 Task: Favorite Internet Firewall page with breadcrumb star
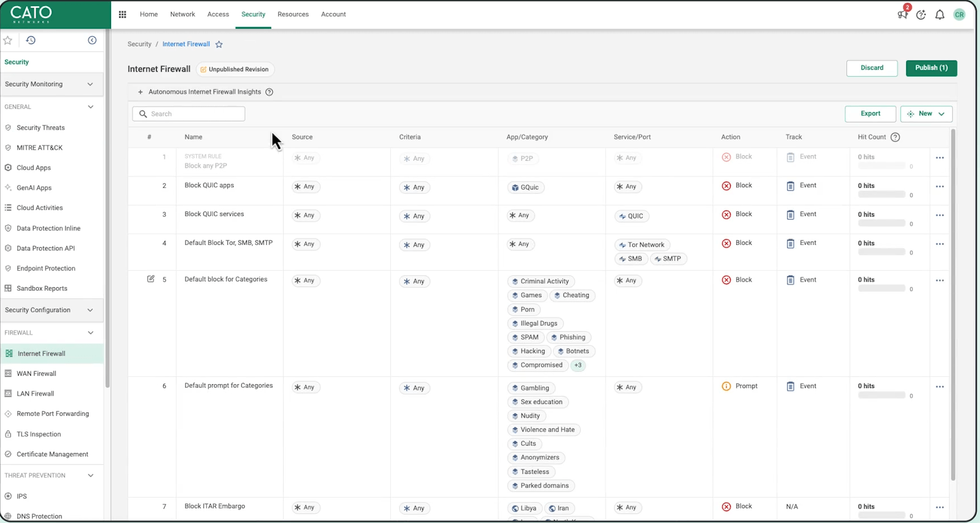[219, 45]
